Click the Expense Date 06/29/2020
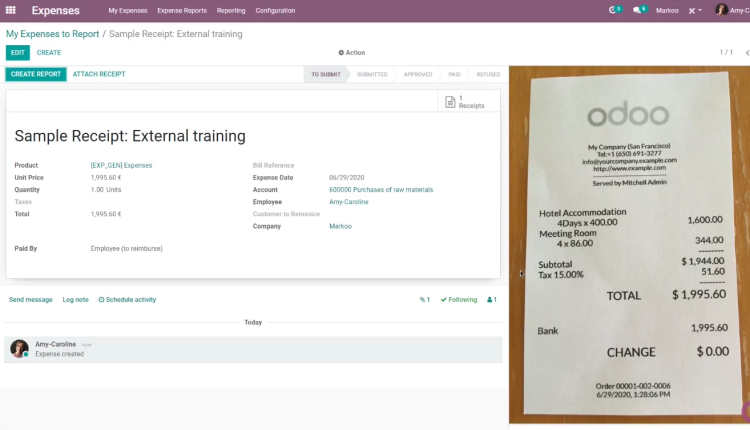The image size is (750, 430). (346, 177)
